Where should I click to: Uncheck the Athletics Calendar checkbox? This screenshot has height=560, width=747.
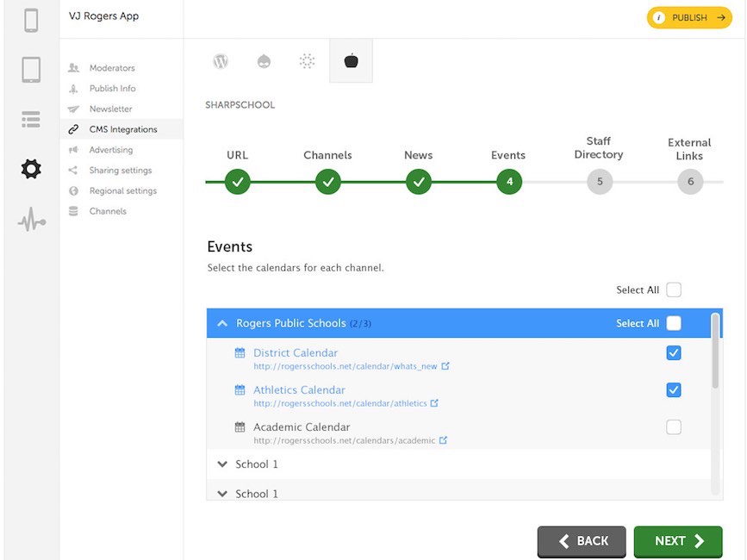coord(674,390)
